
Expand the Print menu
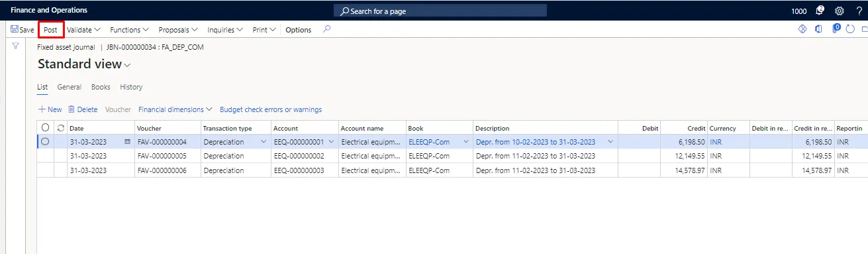(264, 30)
